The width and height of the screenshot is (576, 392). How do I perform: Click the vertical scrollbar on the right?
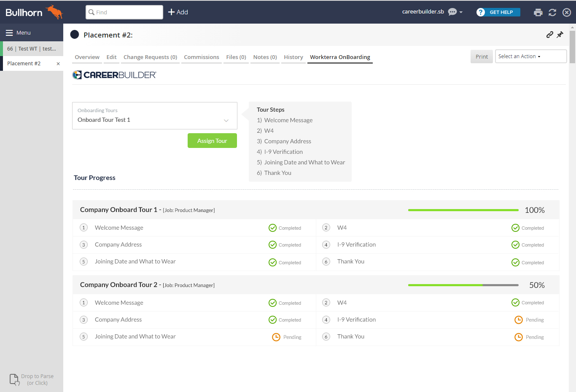(572, 46)
